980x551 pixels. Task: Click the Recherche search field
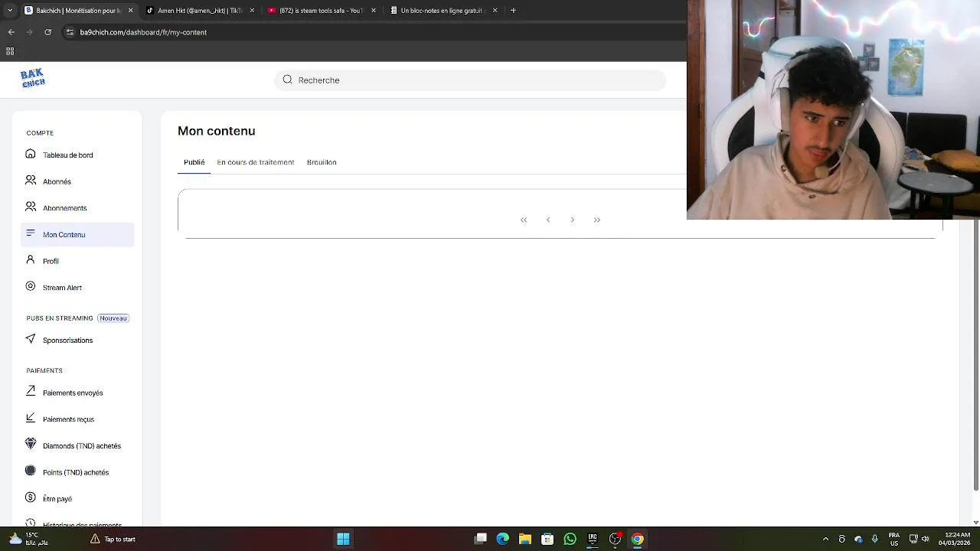point(470,80)
